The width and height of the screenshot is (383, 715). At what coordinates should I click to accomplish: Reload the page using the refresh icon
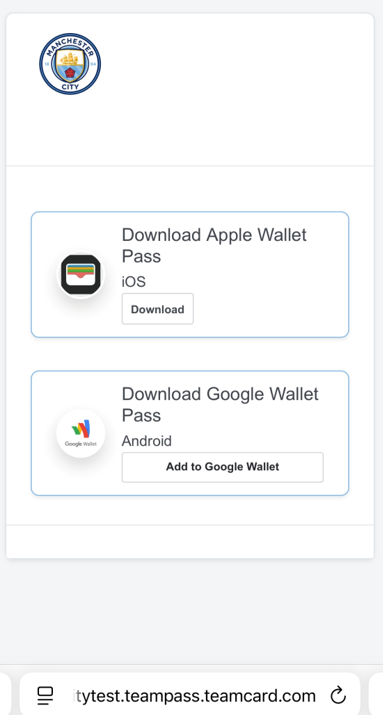338,696
